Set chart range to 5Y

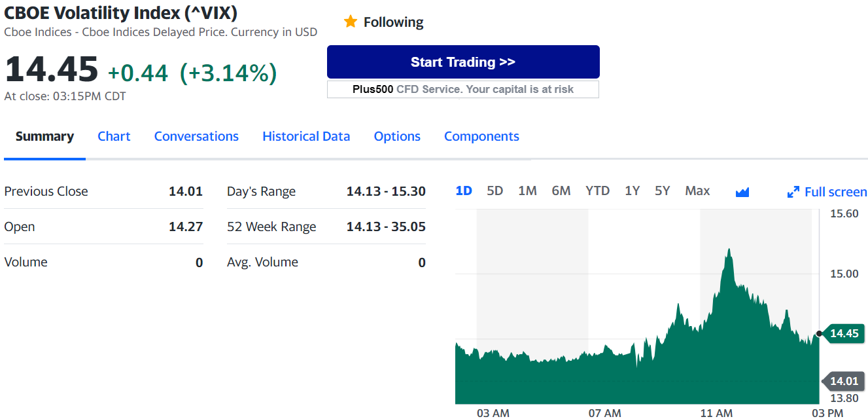(663, 191)
